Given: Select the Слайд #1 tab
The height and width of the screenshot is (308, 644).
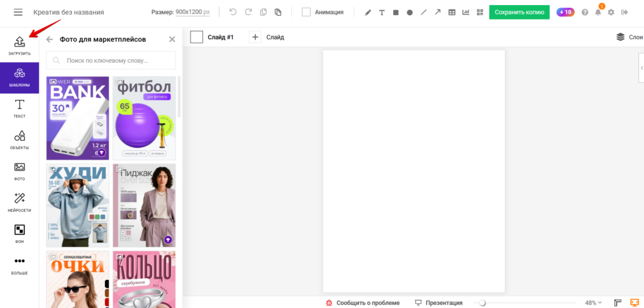Looking at the screenshot, I should (x=212, y=37).
